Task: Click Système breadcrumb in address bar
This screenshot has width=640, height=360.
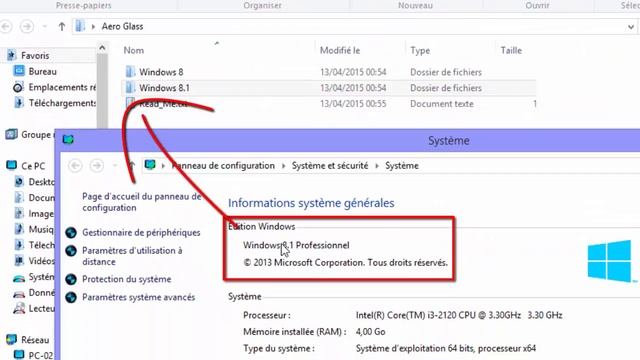Action: pos(402,166)
